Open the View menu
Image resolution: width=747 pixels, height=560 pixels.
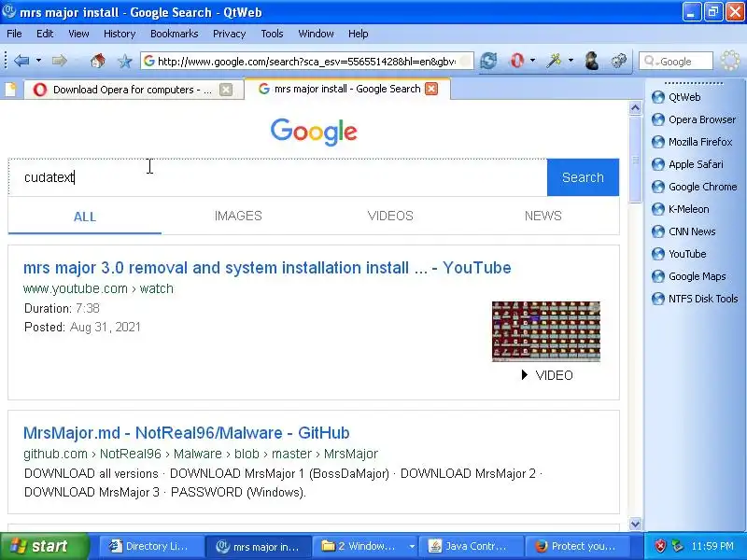(x=78, y=34)
